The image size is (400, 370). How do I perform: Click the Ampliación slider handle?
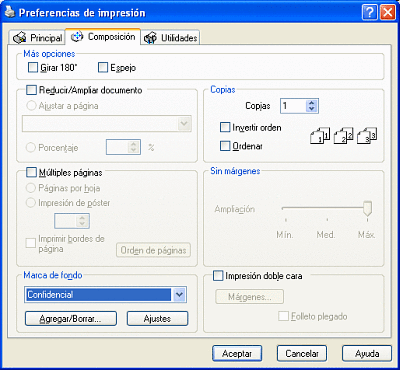pos(367,208)
